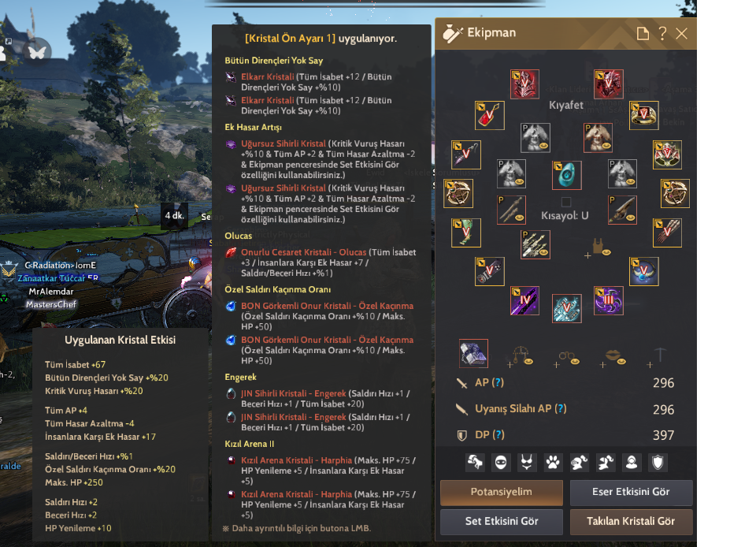Click the question mark next to DP
The width and height of the screenshot is (756, 547).
click(498, 434)
